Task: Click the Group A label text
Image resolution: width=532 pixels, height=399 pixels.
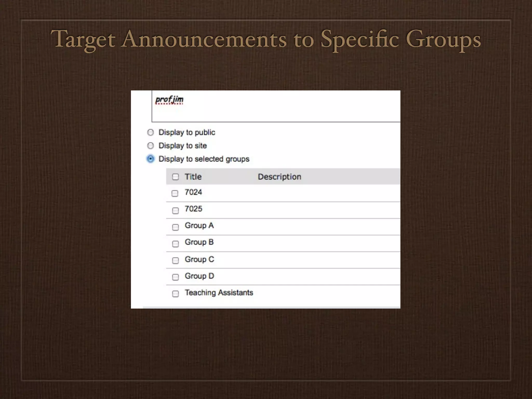Action: click(199, 225)
